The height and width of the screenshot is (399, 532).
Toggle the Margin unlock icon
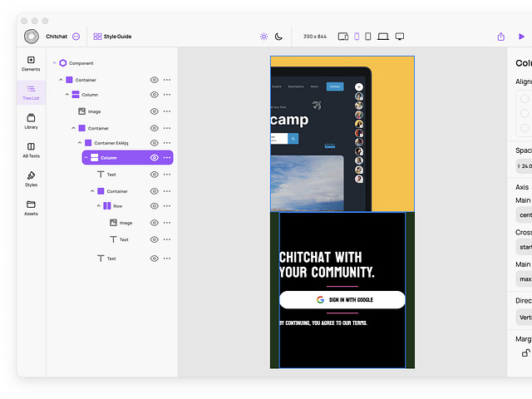[x=525, y=352]
